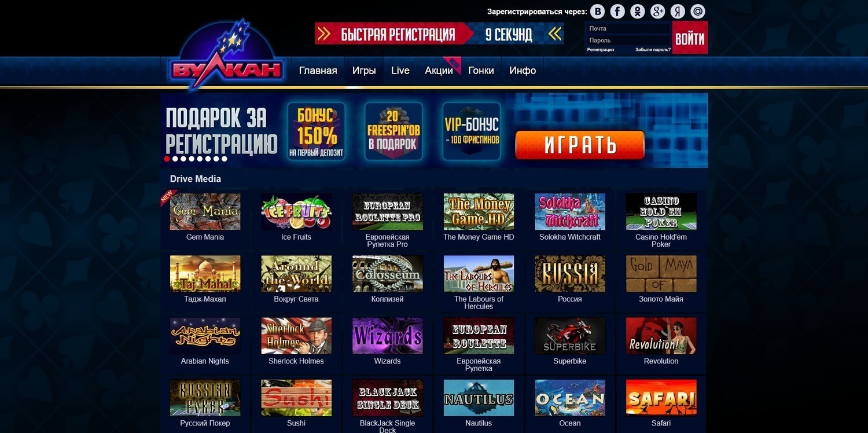Open the Gem Mania game thumbnail
The image size is (868, 433).
205,211
